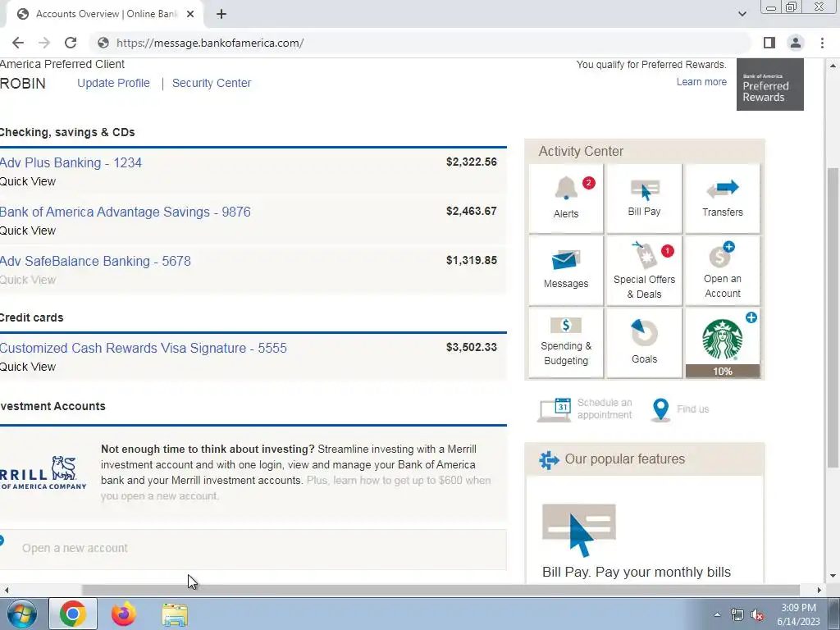Screen dimensions: 840x630
Task: Expand Quick View under Adv SafeBalance Banking
Action: pyautogui.click(x=28, y=281)
